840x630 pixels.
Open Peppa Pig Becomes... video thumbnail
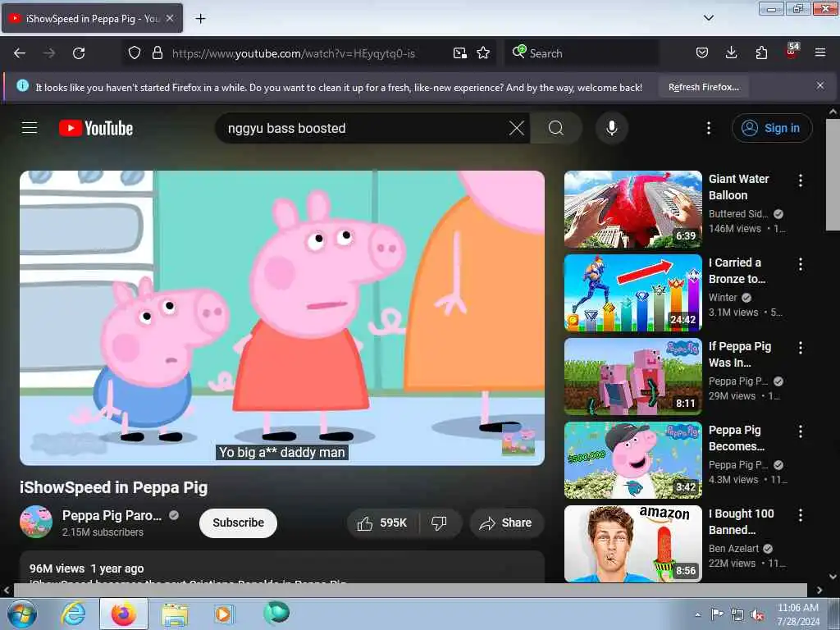(x=632, y=459)
